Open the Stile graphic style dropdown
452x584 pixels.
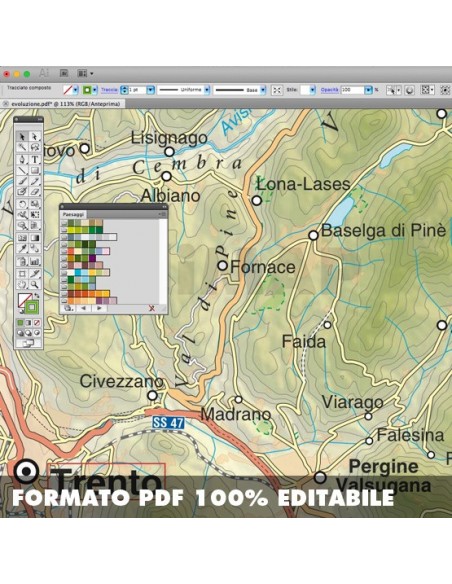pyautogui.click(x=312, y=90)
